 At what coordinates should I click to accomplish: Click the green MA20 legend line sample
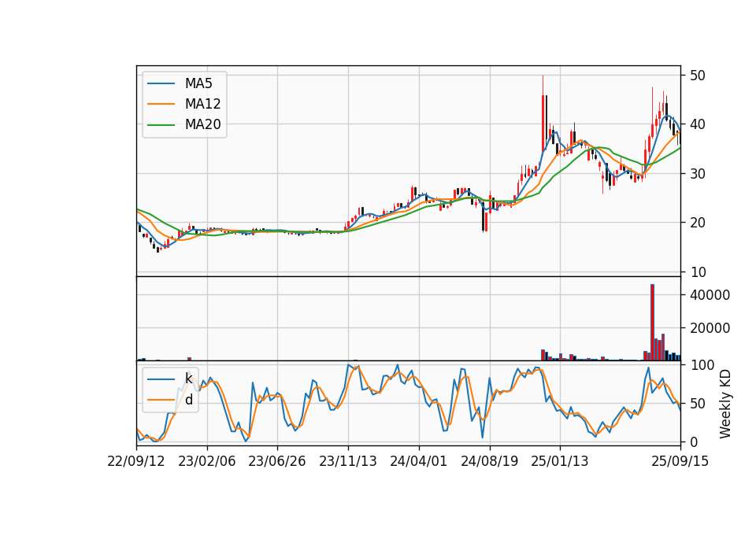point(161,124)
